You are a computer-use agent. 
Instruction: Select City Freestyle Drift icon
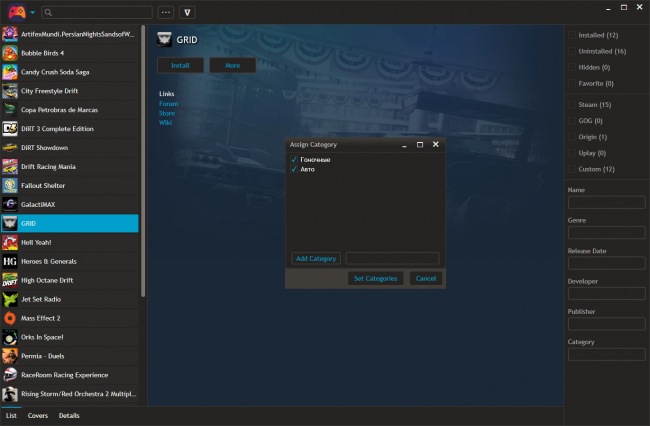pyautogui.click(x=10, y=91)
